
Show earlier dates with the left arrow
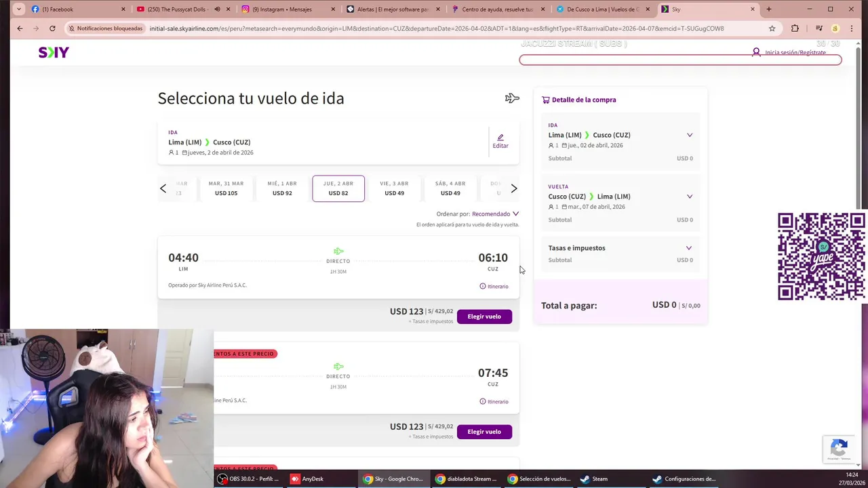click(x=163, y=188)
